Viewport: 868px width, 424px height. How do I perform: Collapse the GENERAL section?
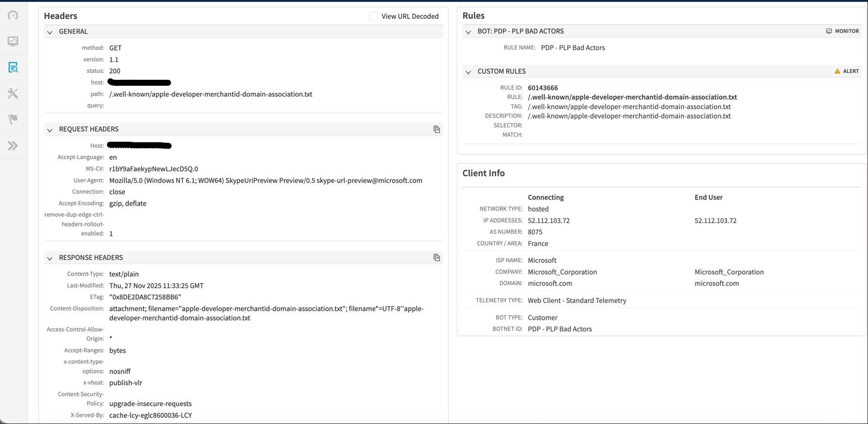click(50, 32)
